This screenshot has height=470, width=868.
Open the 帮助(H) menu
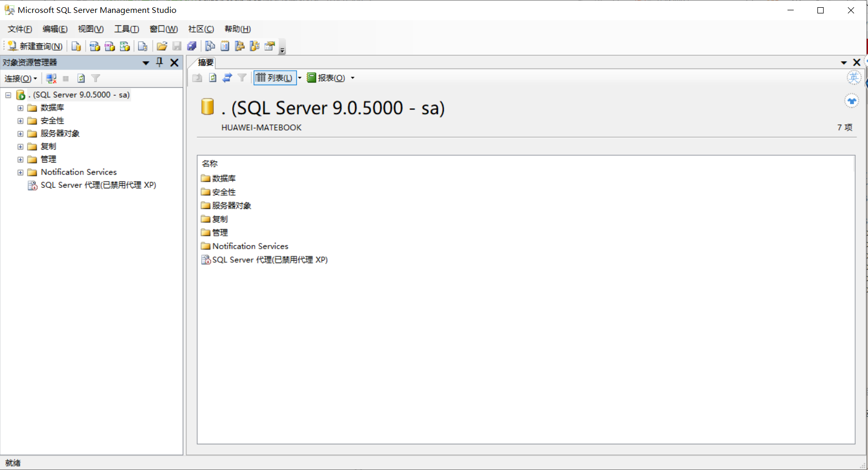coord(237,29)
